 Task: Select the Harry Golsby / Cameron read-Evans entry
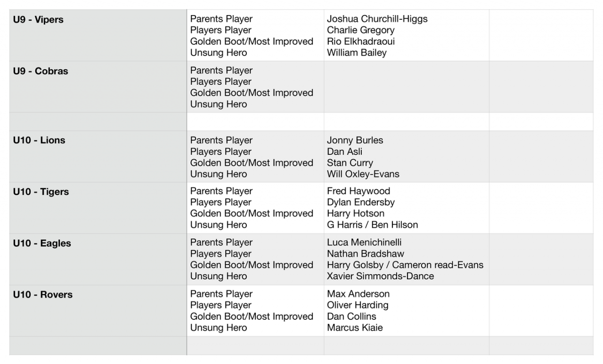click(405, 265)
